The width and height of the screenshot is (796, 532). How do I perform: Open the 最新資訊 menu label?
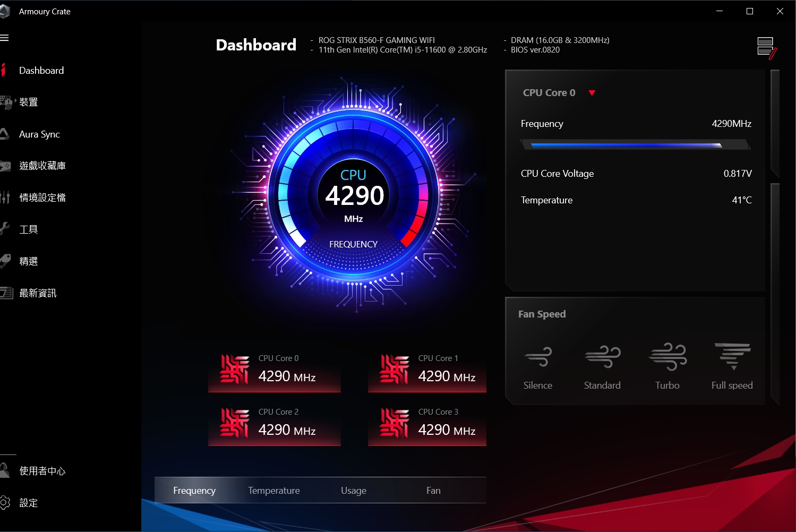click(x=38, y=293)
